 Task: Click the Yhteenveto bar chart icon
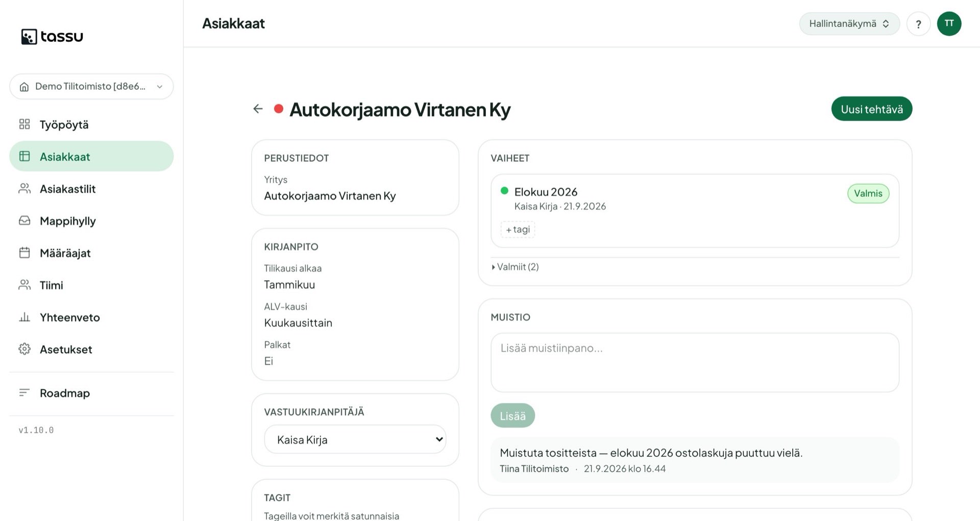coord(24,317)
